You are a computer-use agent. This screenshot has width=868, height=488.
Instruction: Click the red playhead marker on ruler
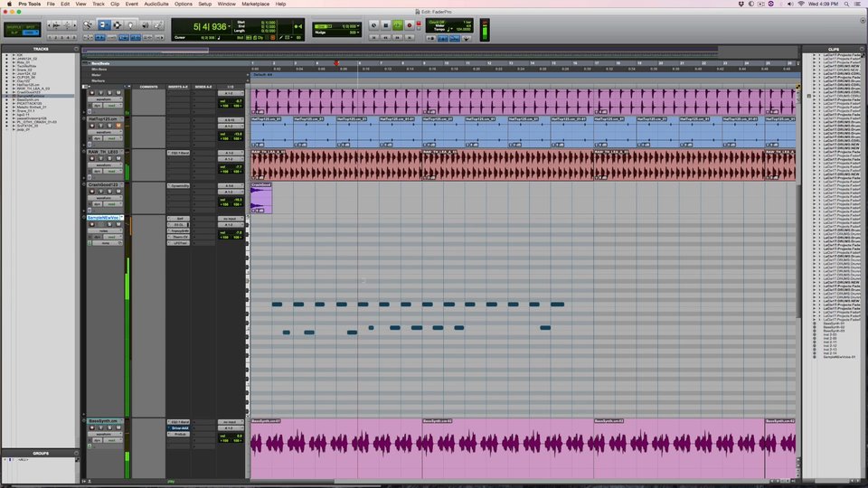336,63
